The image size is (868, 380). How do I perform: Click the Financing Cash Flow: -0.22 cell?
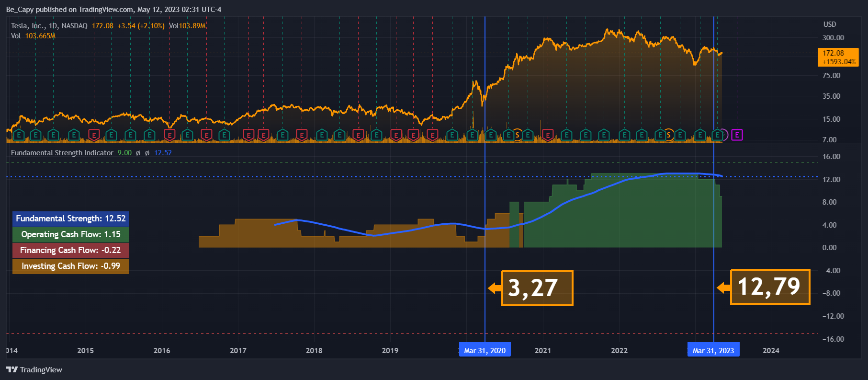click(71, 250)
